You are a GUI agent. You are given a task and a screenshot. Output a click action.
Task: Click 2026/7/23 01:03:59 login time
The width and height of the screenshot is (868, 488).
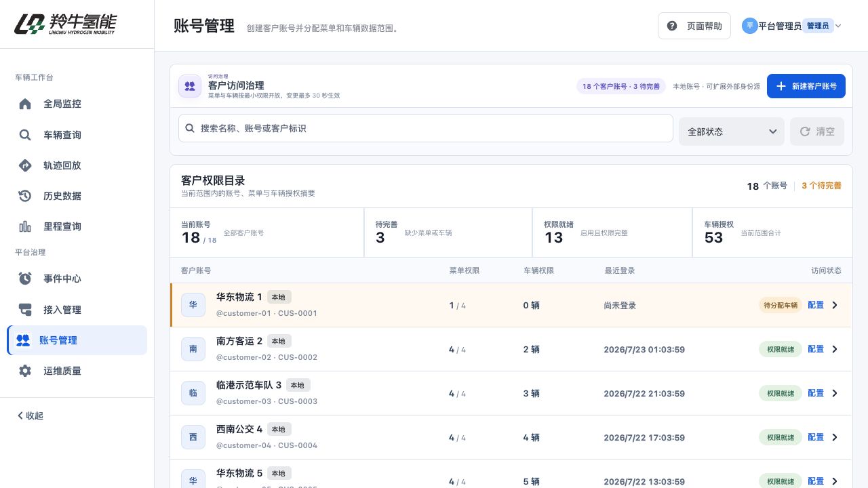[644, 350]
